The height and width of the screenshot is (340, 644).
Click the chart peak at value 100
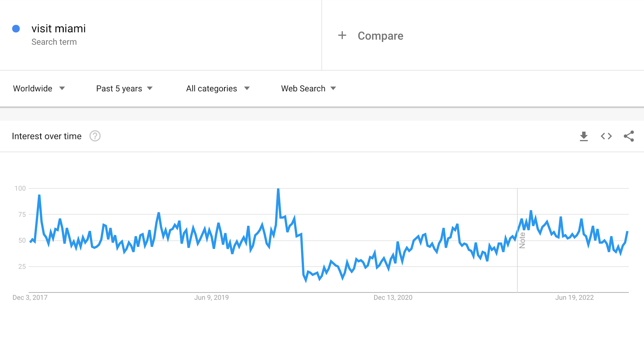tap(278, 189)
